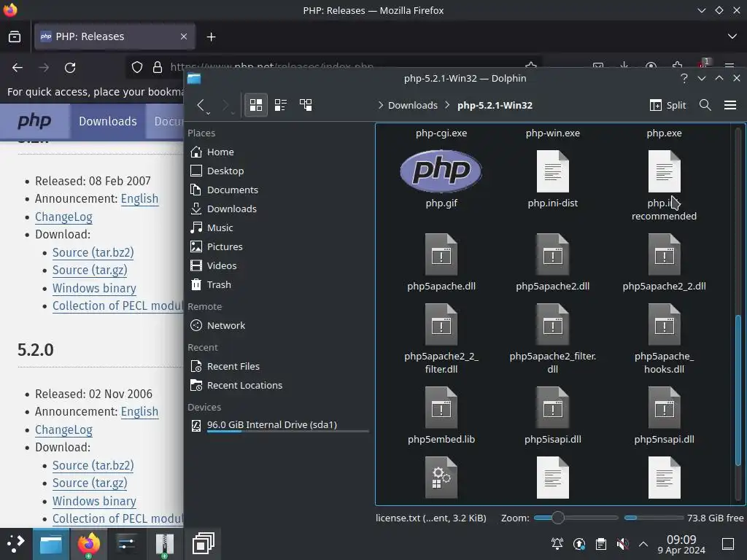The image size is (747, 560).
Task: Switch Dolphin to Compact view mode
Action: coord(281,105)
